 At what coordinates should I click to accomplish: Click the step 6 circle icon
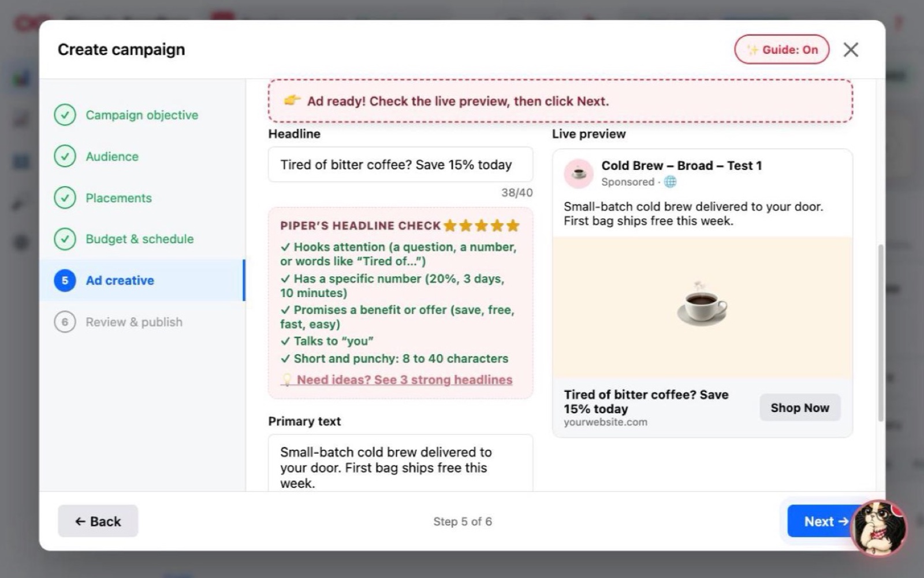pos(65,322)
